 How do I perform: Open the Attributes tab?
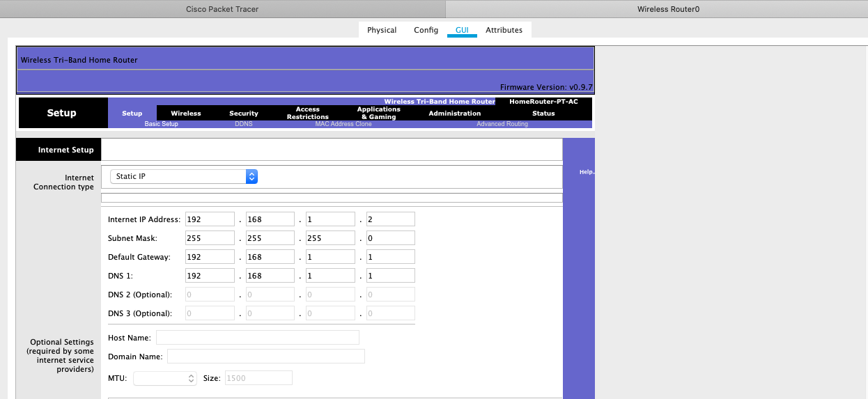[504, 30]
